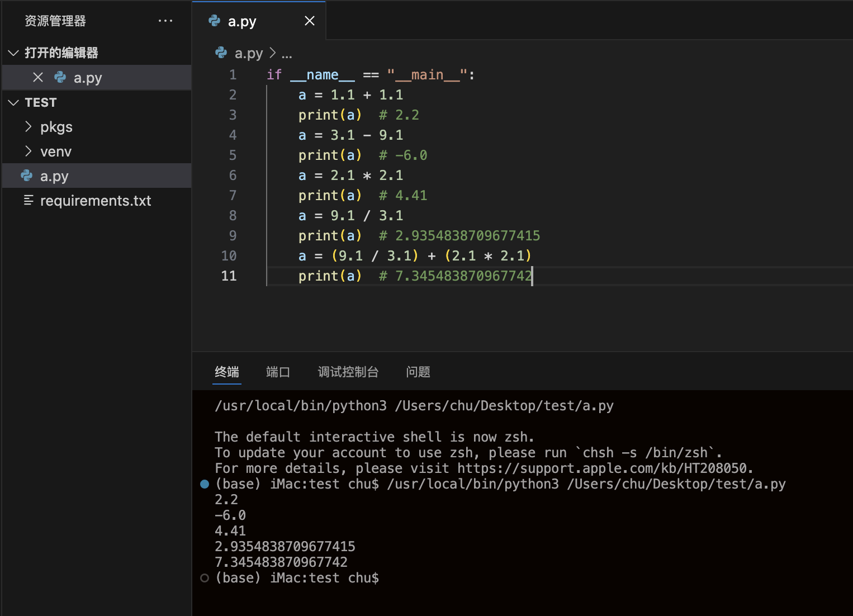Close a.py in open editors list
Image resolution: width=853 pixels, height=616 pixels.
(x=38, y=78)
